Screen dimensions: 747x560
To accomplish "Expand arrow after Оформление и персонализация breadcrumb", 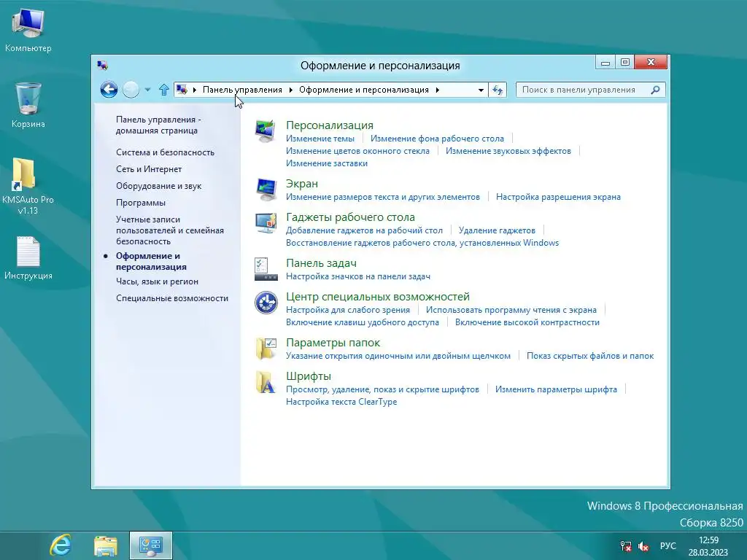I will coord(438,90).
